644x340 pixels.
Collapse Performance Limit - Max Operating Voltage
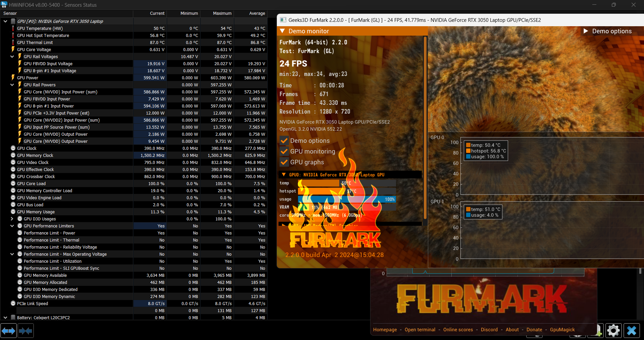(12, 254)
